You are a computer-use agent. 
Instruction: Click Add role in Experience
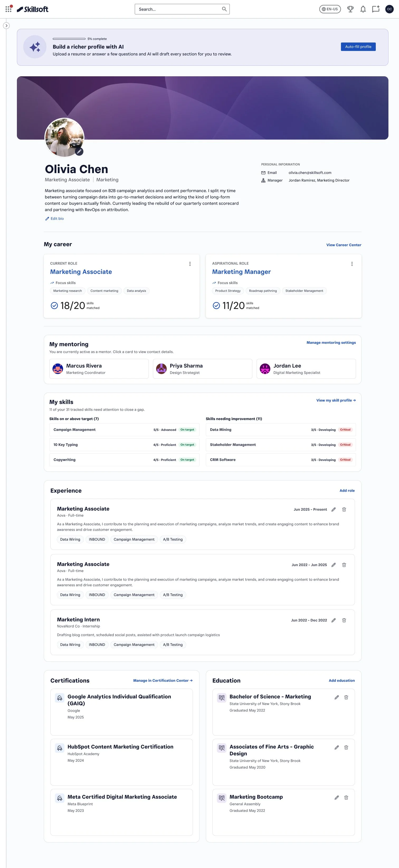tap(347, 491)
